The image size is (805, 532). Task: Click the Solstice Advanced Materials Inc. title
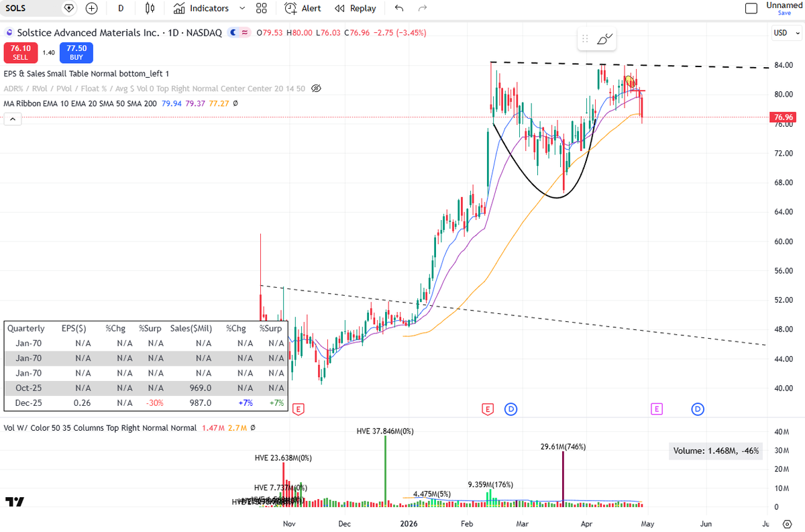click(89, 32)
